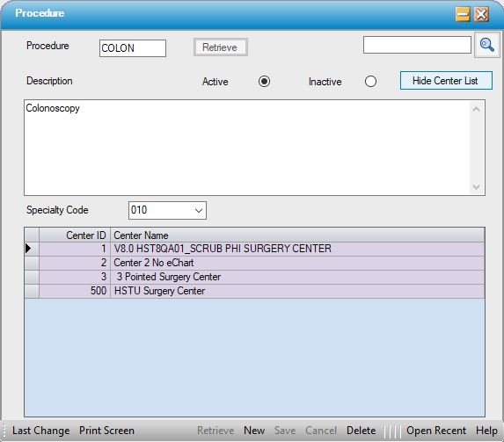Click the Procedure code input field
Viewport: 504px width, 442px height.
click(x=133, y=48)
